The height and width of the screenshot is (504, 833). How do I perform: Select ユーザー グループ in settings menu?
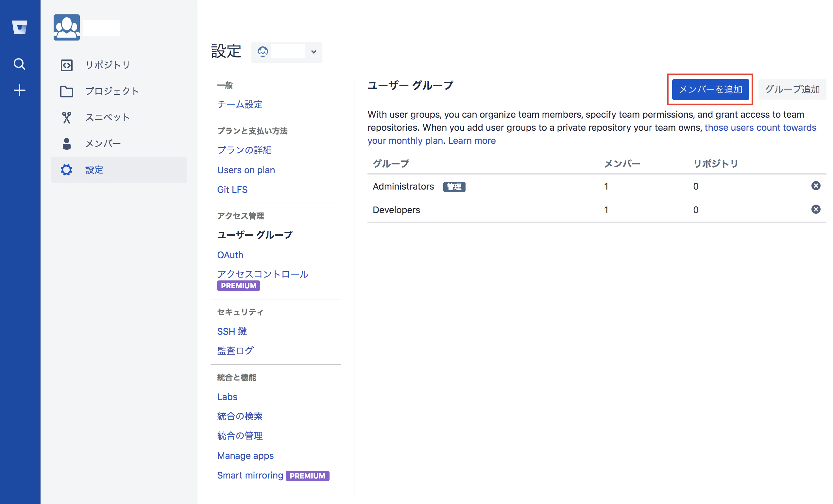(255, 235)
